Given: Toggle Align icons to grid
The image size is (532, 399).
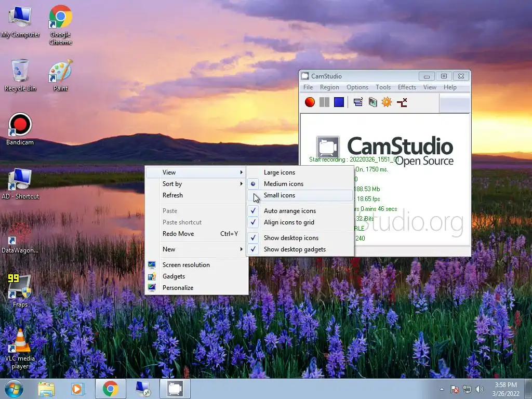Looking at the screenshot, I should [300, 222].
